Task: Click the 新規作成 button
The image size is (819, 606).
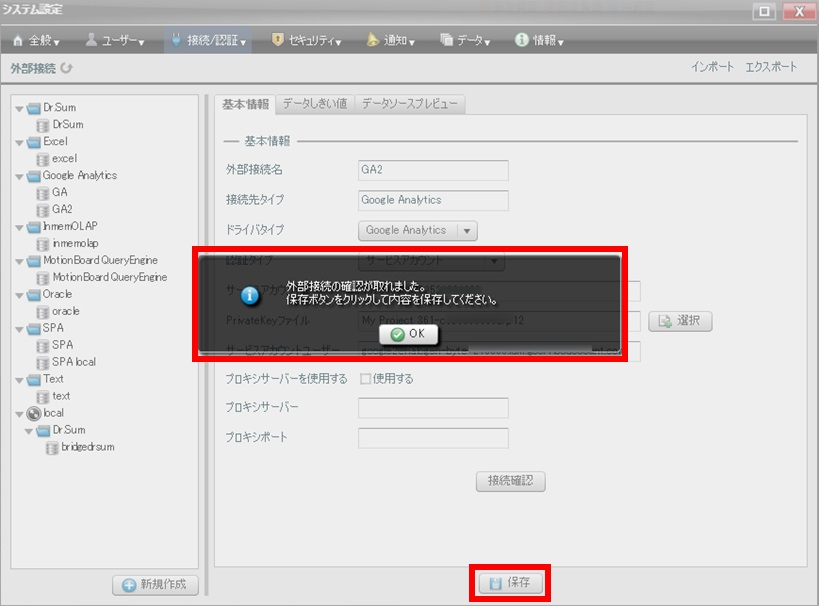Action: point(155,585)
